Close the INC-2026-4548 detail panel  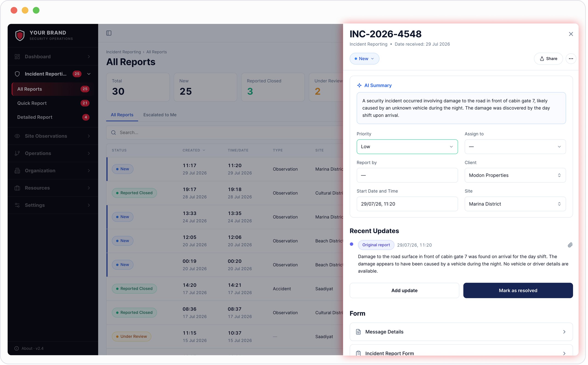click(x=571, y=34)
